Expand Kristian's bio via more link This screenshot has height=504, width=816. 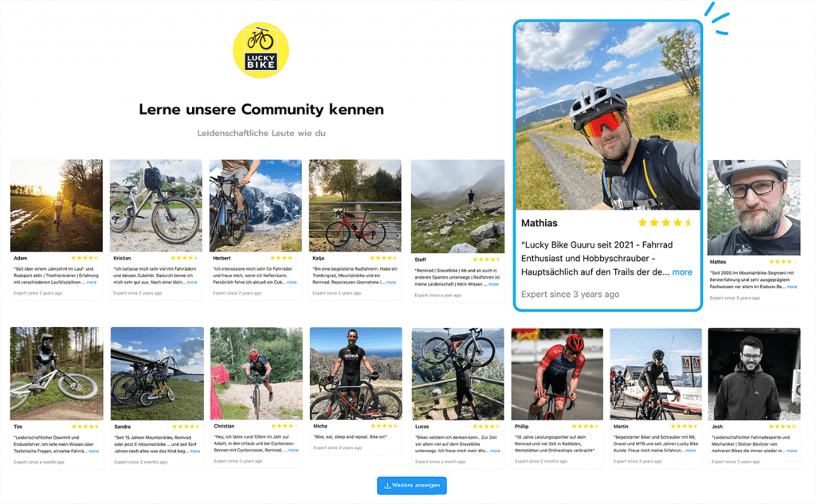(192, 283)
